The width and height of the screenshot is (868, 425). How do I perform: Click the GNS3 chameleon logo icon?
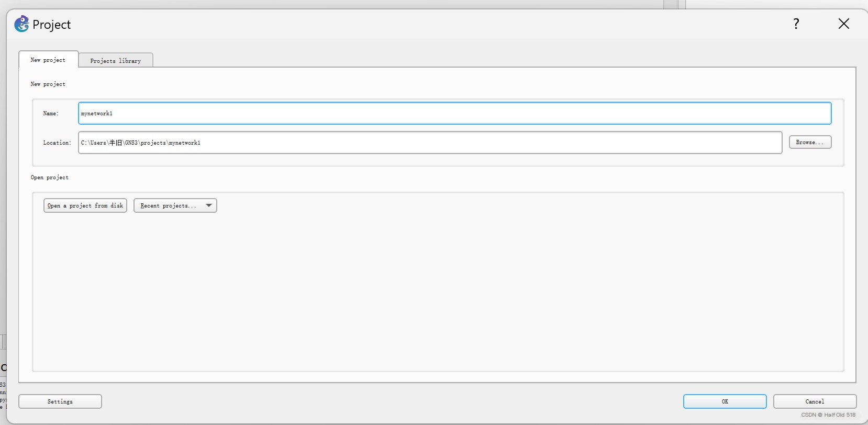pos(21,24)
